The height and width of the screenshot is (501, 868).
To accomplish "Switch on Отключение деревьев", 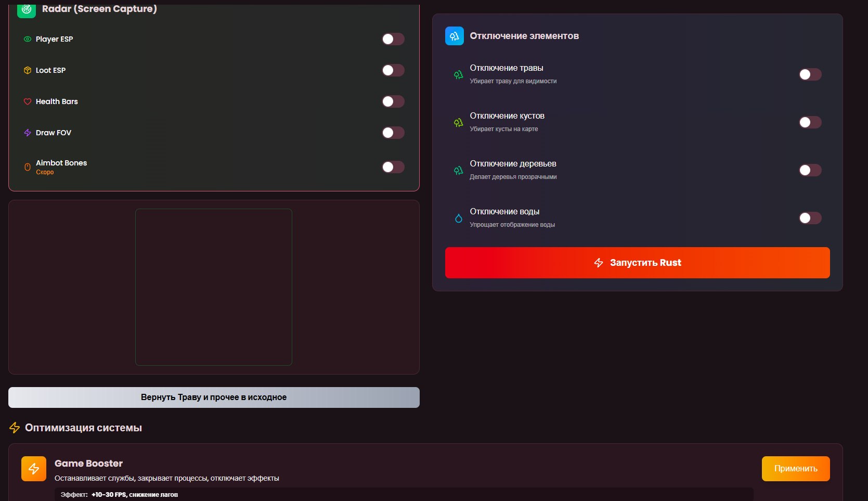I will click(810, 170).
